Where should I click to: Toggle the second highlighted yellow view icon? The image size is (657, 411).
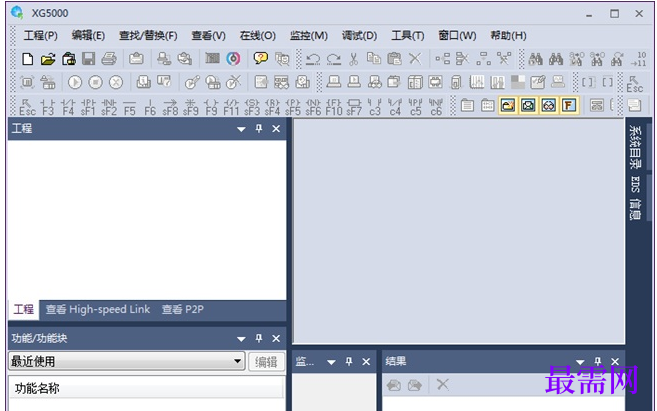pos(528,105)
